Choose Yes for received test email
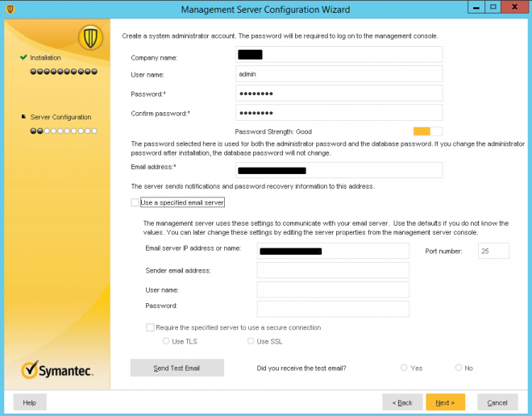The width and height of the screenshot is (532, 416). [x=404, y=368]
